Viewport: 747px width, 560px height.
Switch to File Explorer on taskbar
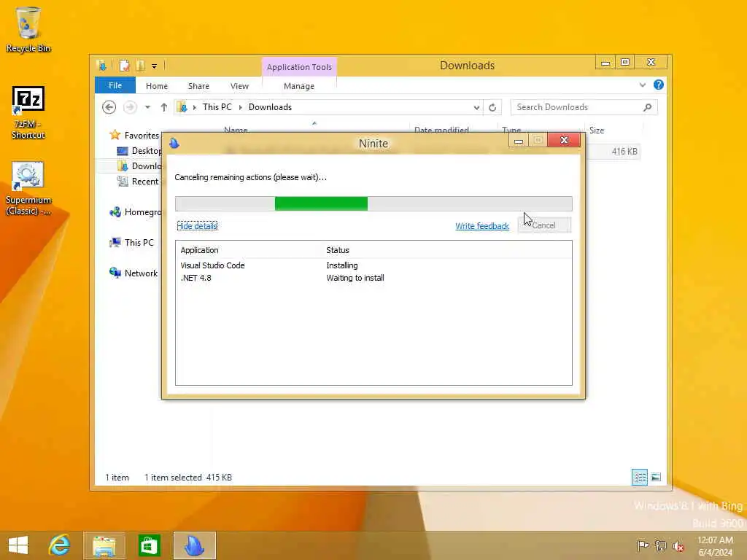tap(104, 545)
